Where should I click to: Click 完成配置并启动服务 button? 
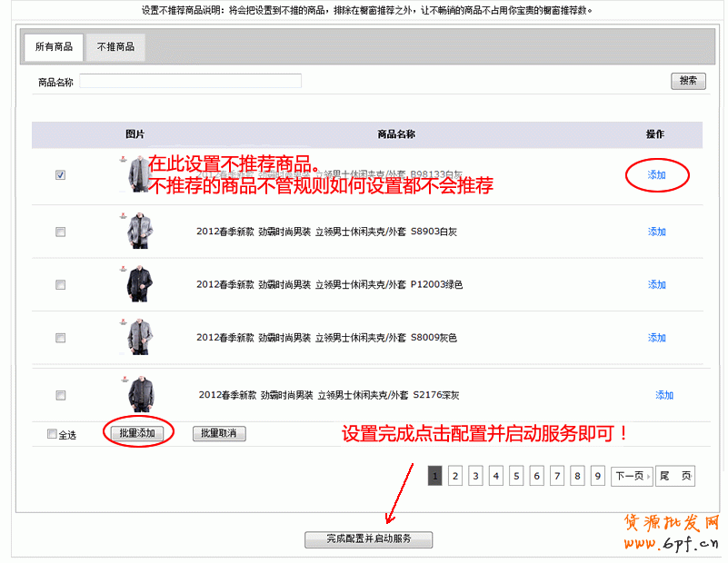(368, 539)
